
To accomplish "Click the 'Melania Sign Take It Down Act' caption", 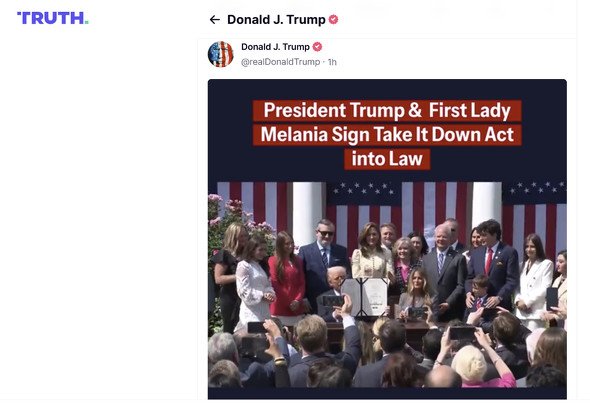I will [387, 135].
